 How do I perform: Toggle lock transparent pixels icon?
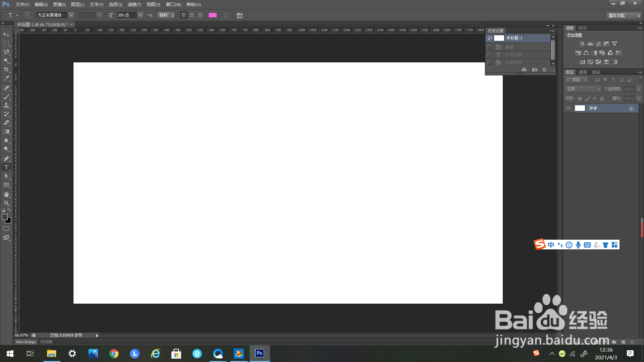pyautogui.click(x=580, y=99)
